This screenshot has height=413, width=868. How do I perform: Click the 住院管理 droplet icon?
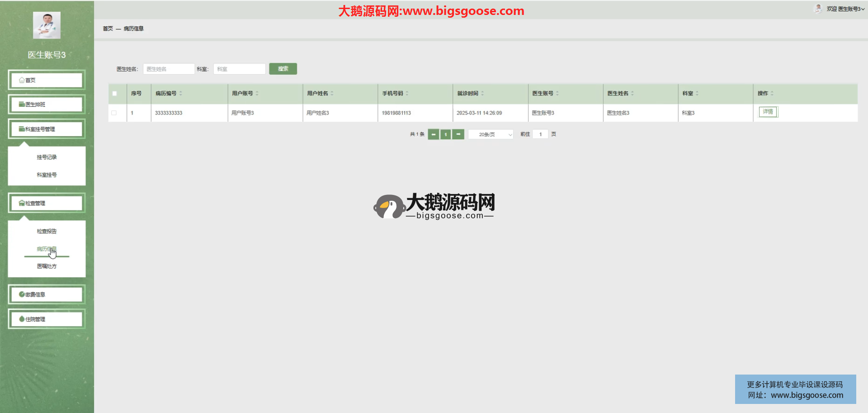tap(22, 319)
